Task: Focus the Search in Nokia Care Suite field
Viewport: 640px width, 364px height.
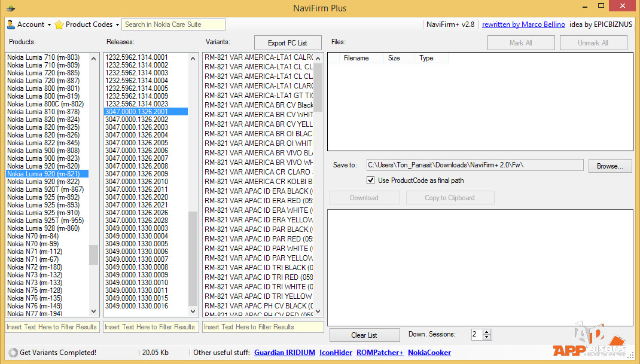Action: (x=173, y=25)
